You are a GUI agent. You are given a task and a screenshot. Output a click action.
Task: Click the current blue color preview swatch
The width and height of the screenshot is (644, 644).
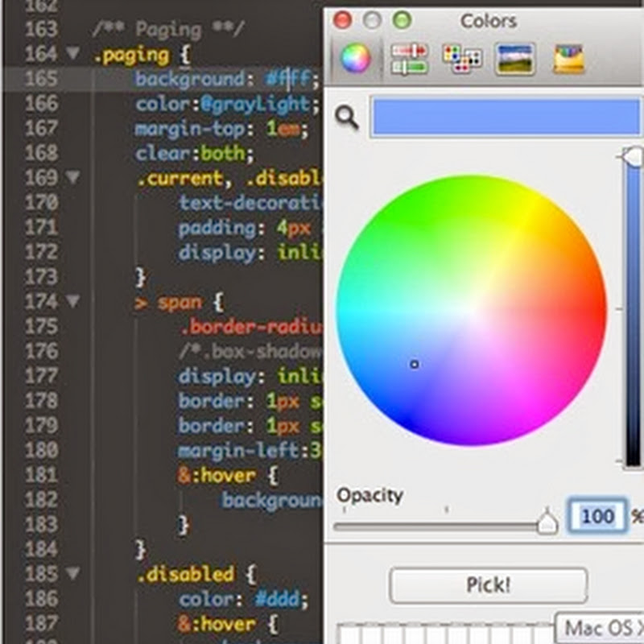pyautogui.click(x=505, y=118)
